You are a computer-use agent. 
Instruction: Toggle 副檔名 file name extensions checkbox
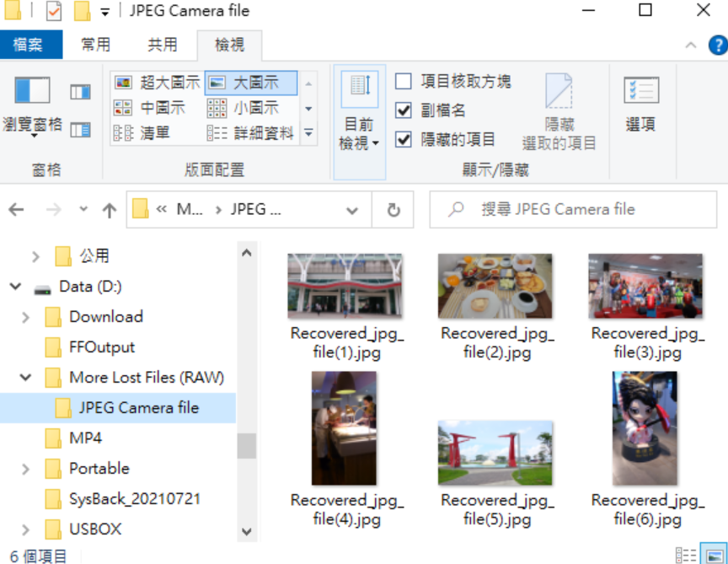403,110
